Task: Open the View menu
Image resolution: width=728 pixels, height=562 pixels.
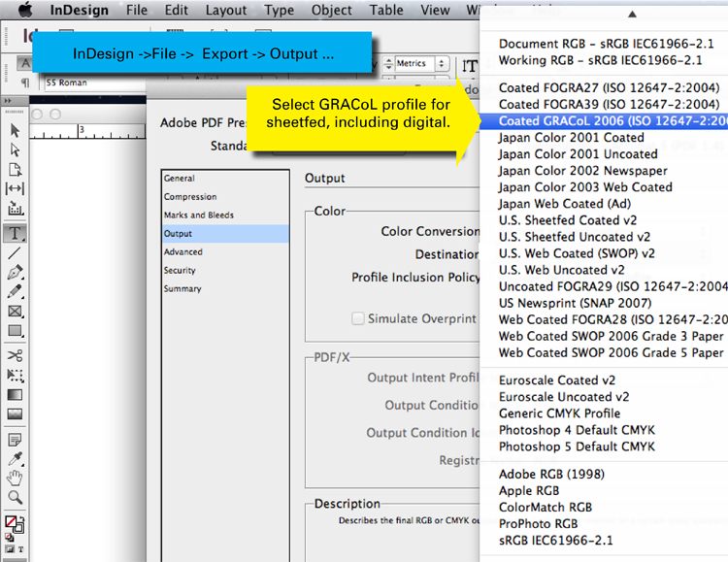Action: (x=435, y=10)
